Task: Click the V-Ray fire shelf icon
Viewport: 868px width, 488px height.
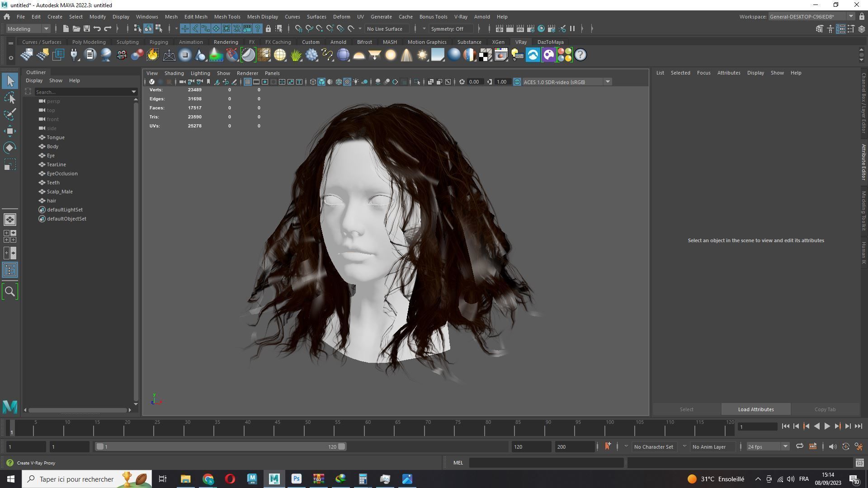Action: pos(153,55)
